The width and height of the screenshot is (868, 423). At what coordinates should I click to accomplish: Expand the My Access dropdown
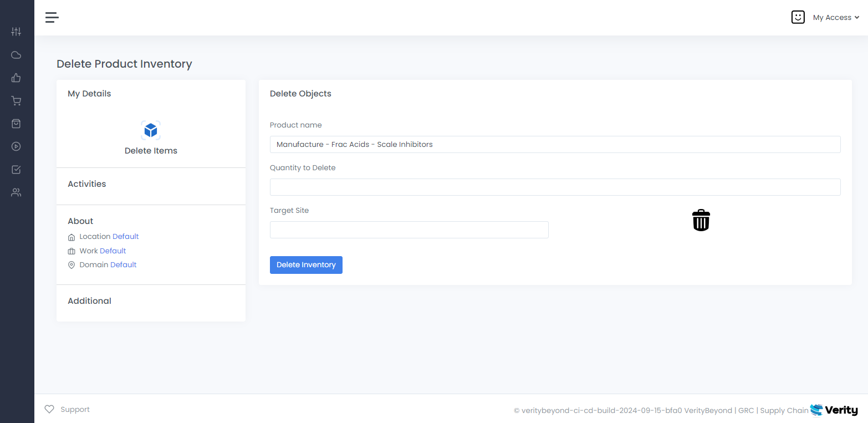tap(835, 18)
